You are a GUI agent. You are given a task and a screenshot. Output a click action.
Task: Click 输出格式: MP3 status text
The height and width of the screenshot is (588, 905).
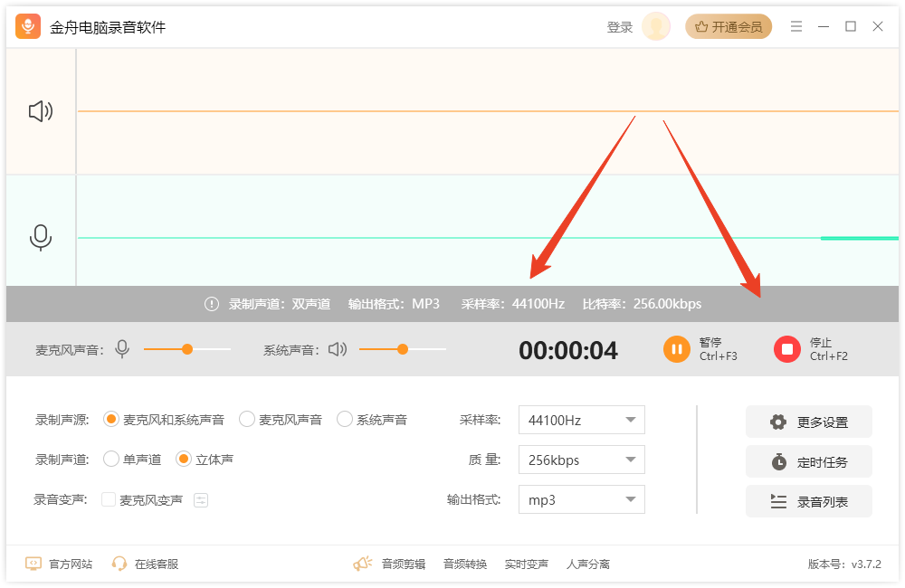click(x=394, y=304)
